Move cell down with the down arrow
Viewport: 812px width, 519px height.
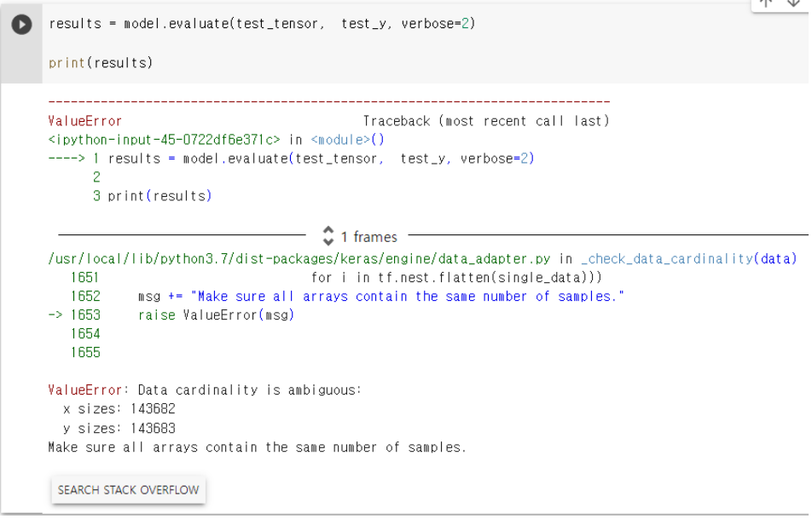793,3
